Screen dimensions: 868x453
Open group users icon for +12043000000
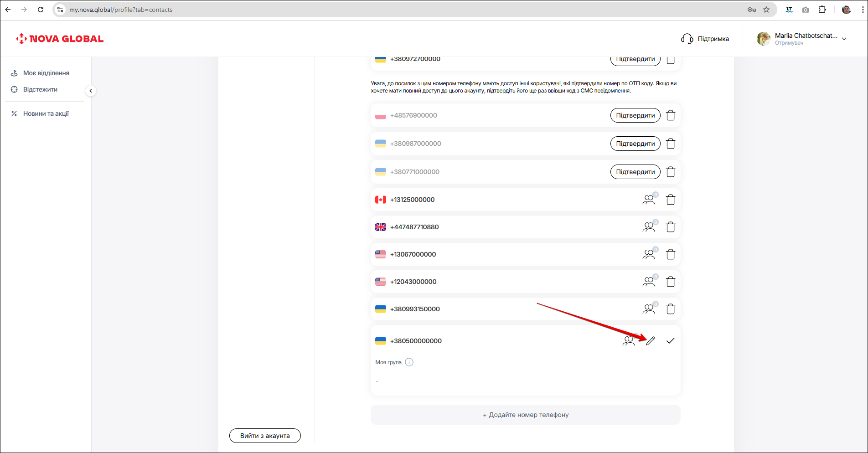(x=649, y=282)
